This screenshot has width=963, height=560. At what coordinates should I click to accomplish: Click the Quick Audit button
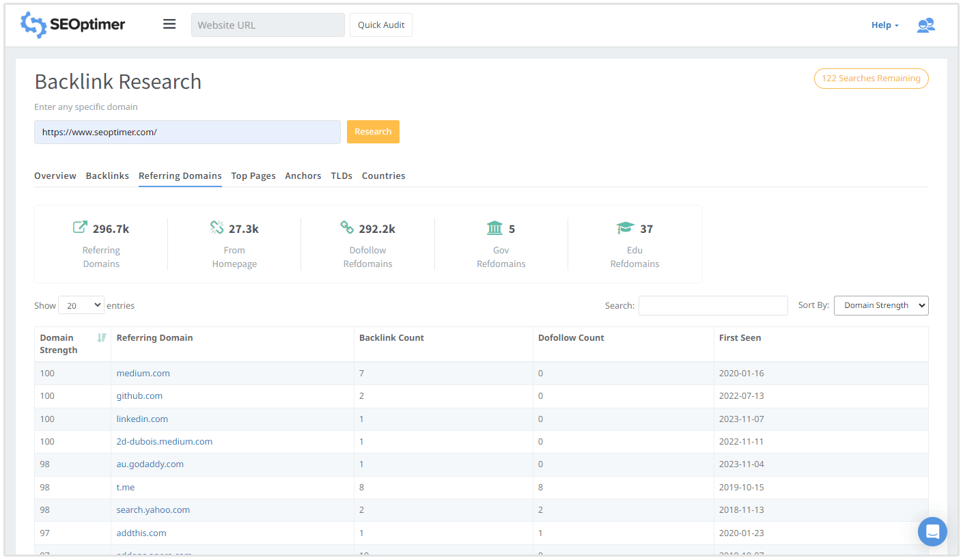point(381,25)
